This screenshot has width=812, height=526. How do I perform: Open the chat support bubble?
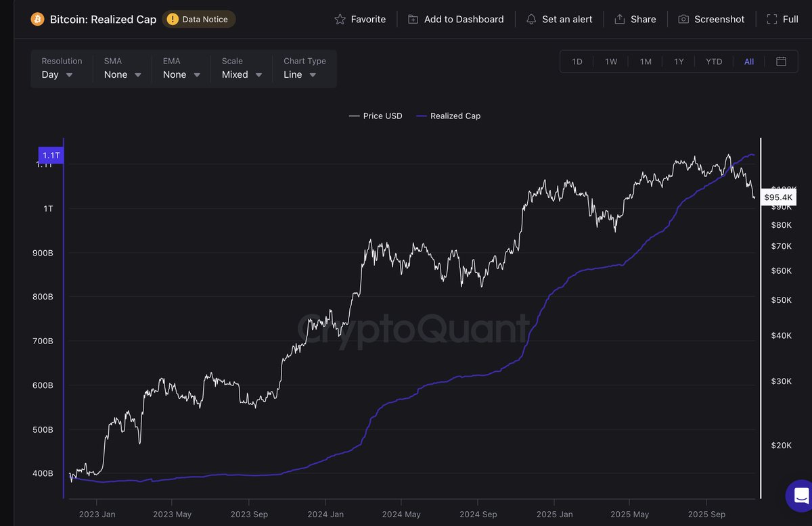801,496
